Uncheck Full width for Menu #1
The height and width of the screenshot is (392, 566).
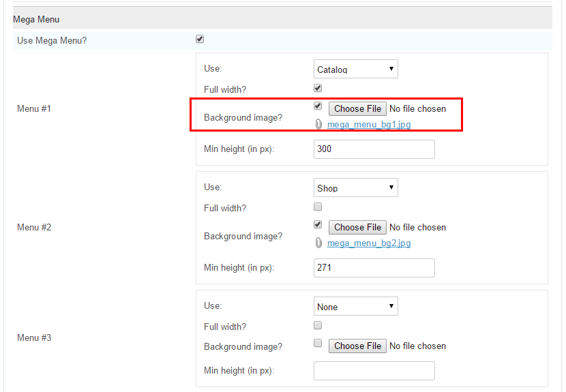[318, 88]
